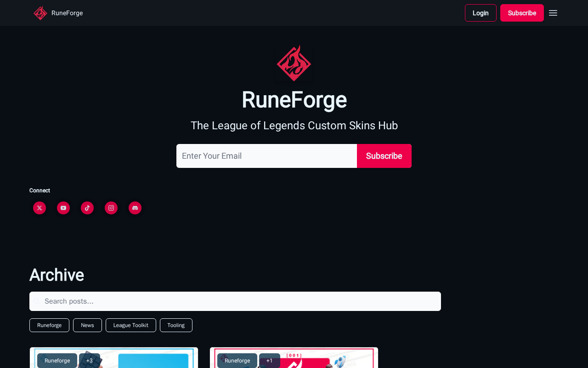Filter archive by Tooling tag
The width and height of the screenshot is (588, 368).
(176, 325)
